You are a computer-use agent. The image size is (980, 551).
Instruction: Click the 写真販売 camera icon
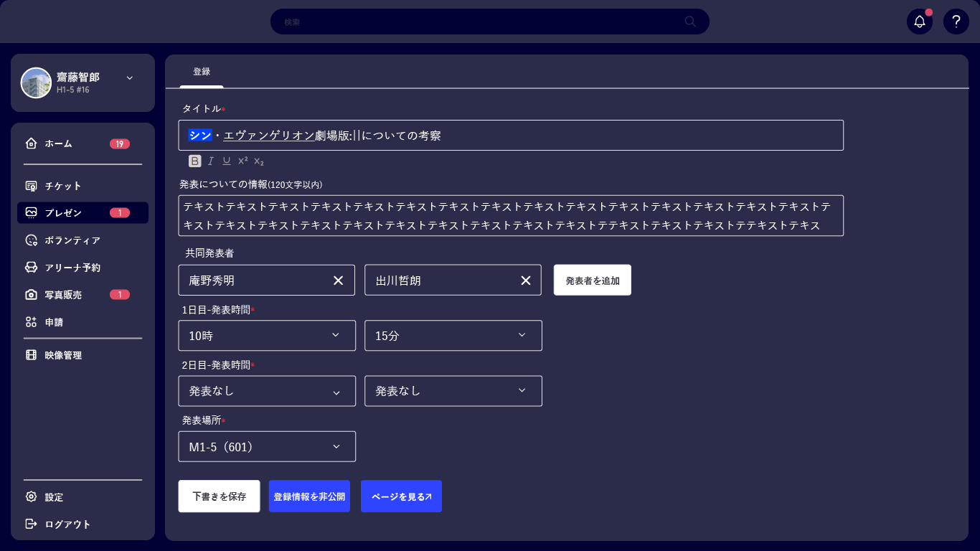(31, 295)
